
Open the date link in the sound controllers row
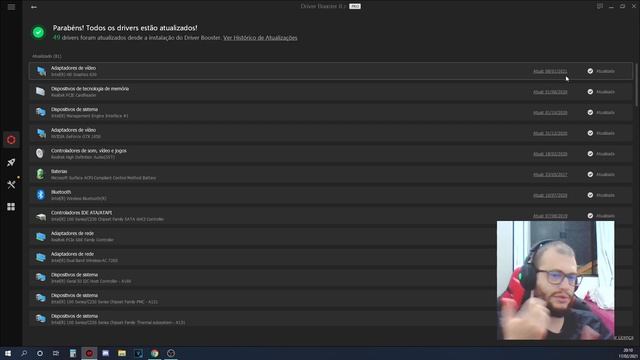point(550,154)
